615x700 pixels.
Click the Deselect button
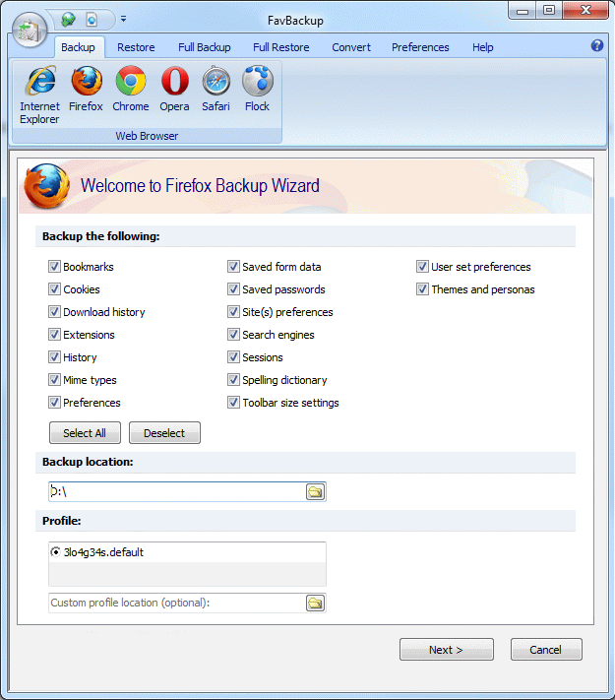click(164, 433)
